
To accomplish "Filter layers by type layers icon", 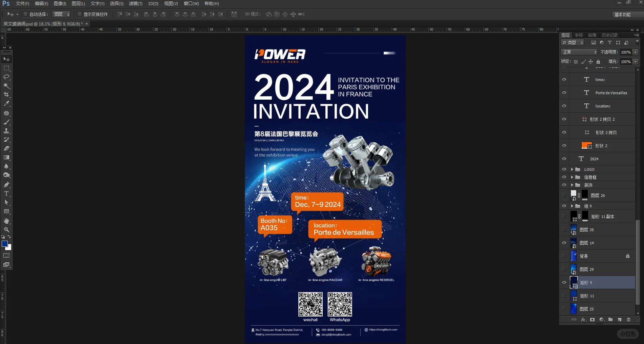I will pyautogui.click(x=610, y=43).
